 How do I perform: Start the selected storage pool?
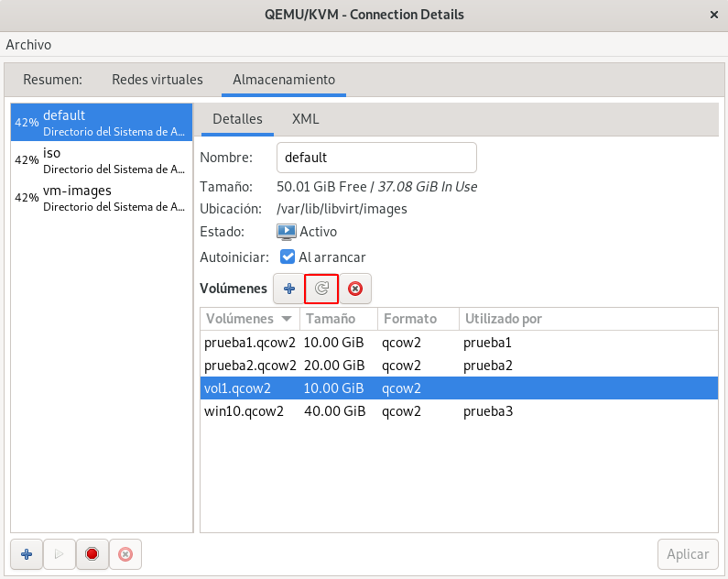pyautogui.click(x=59, y=554)
